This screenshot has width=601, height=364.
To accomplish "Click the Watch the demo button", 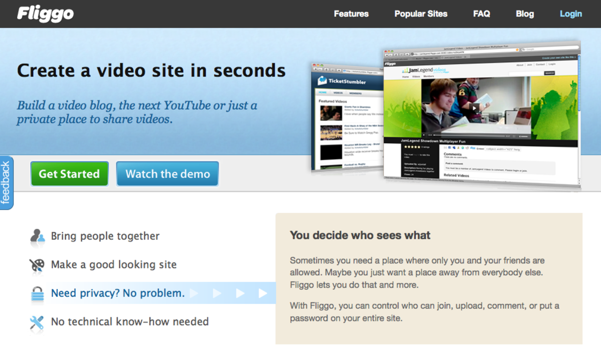I will [168, 174].
